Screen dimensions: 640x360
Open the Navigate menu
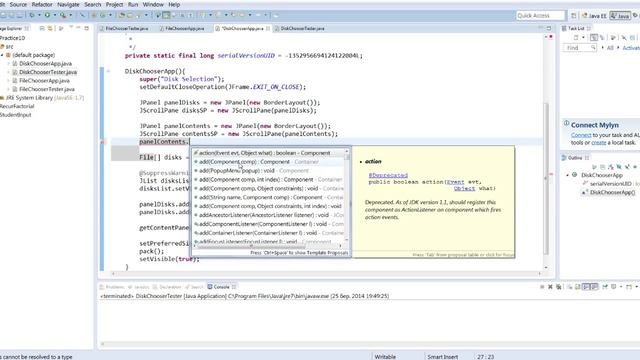pos(68,4)
